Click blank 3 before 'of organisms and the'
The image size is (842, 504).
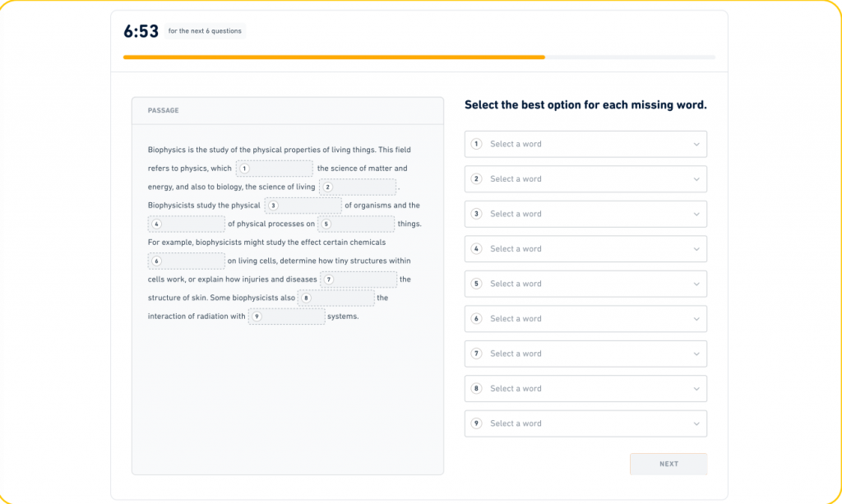[x=303, y=206]
